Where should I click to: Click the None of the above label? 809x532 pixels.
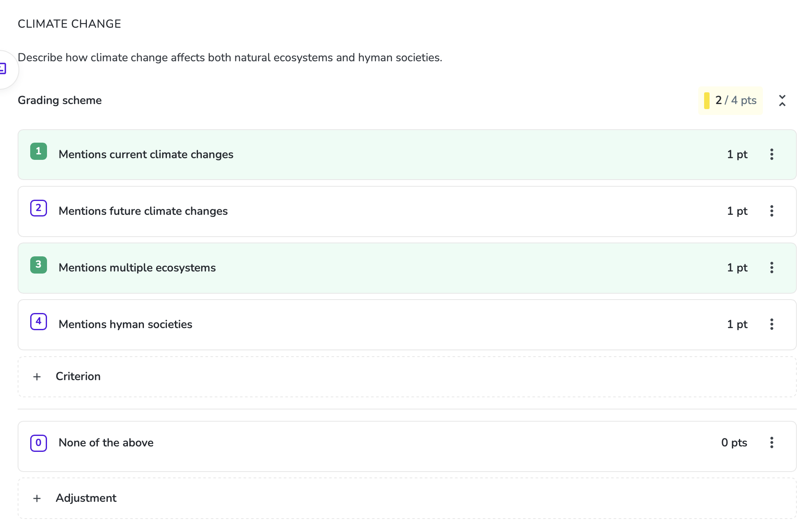click(x=106, y=443)
